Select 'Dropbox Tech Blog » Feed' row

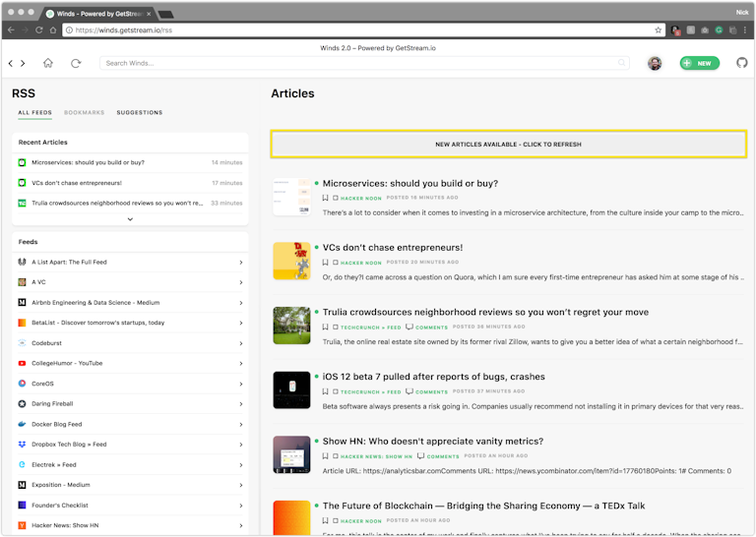click(130, 445)
